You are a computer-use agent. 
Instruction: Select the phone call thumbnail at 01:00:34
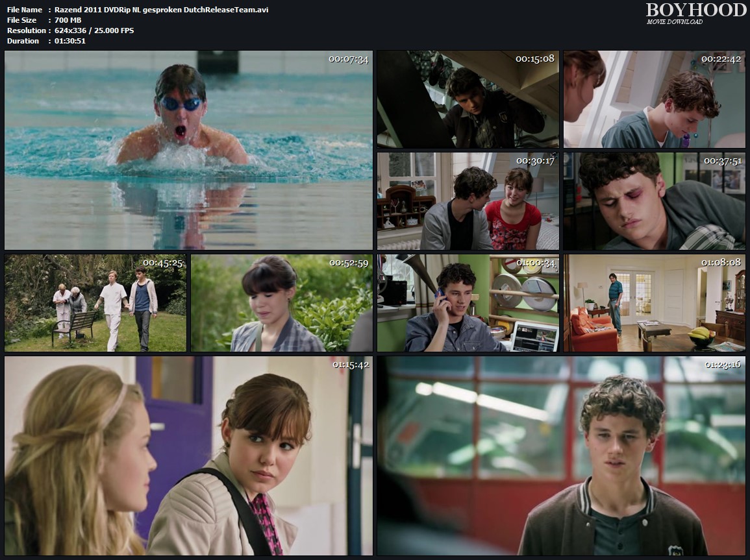468,303
